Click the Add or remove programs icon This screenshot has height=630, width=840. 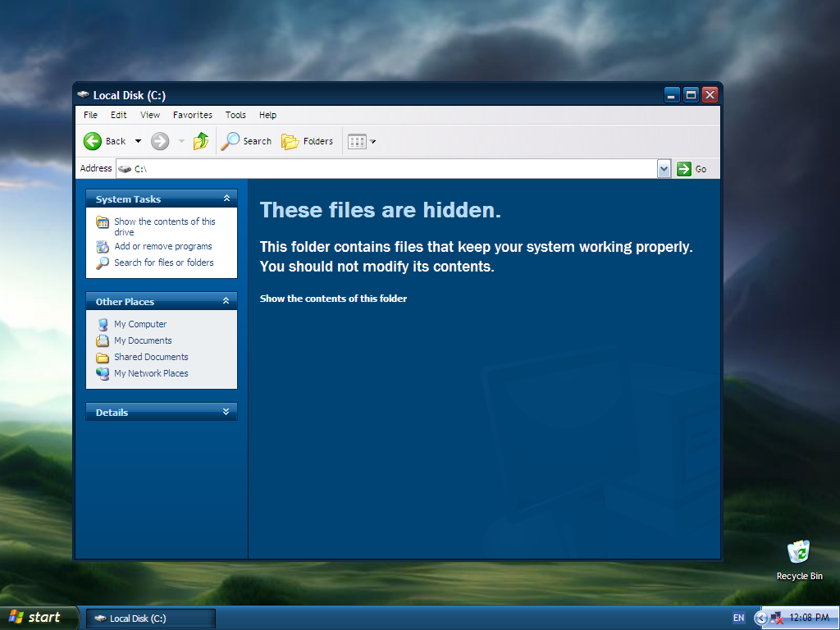point(103,246)
